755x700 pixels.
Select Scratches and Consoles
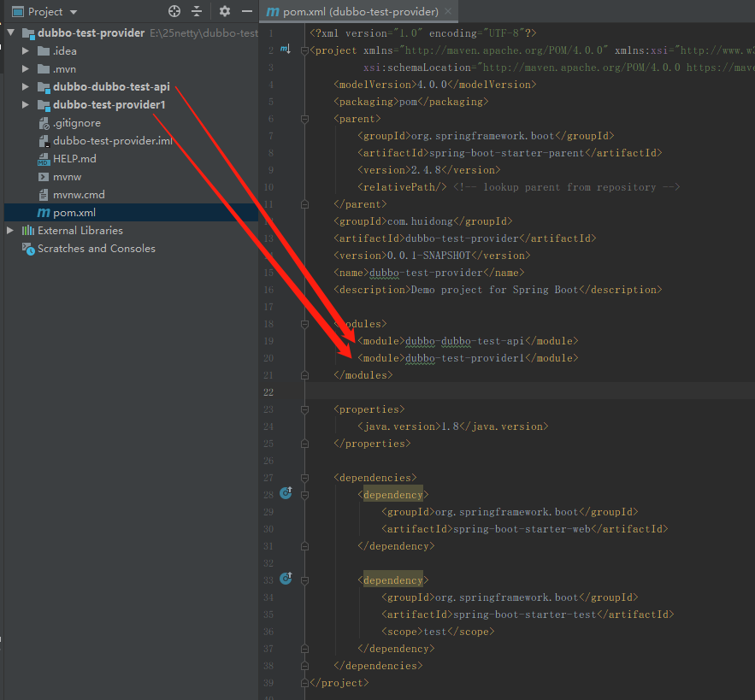(97, 249)
